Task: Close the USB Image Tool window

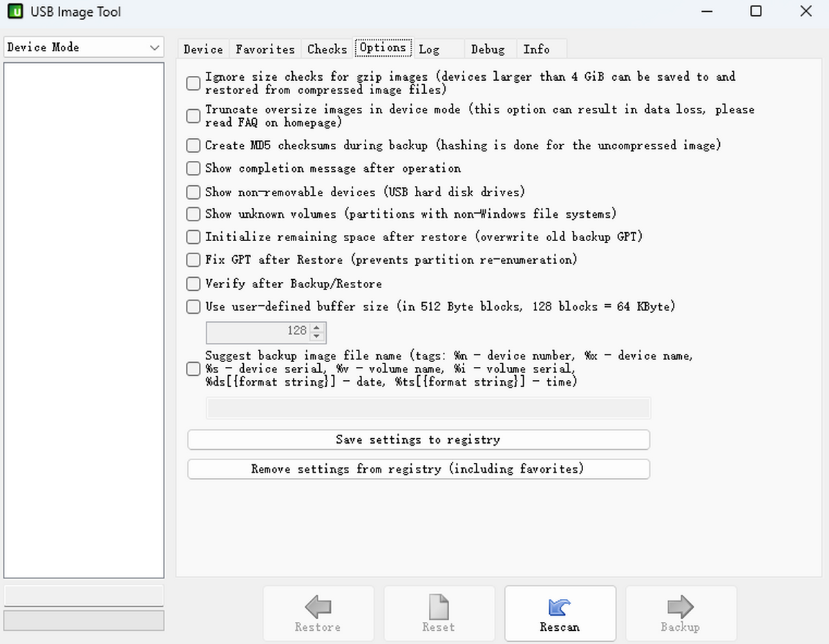Action: coord(806,11)
